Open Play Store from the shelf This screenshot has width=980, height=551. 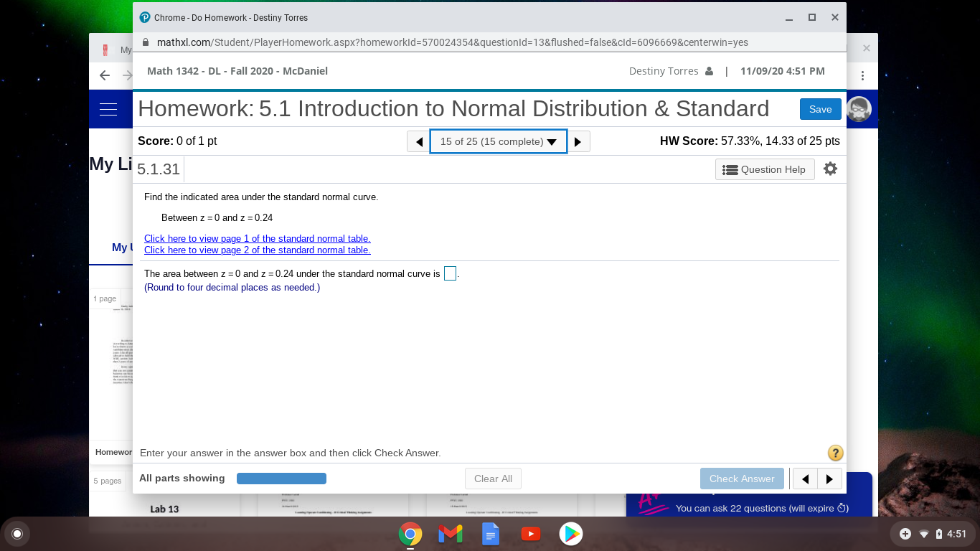[571, 534]
